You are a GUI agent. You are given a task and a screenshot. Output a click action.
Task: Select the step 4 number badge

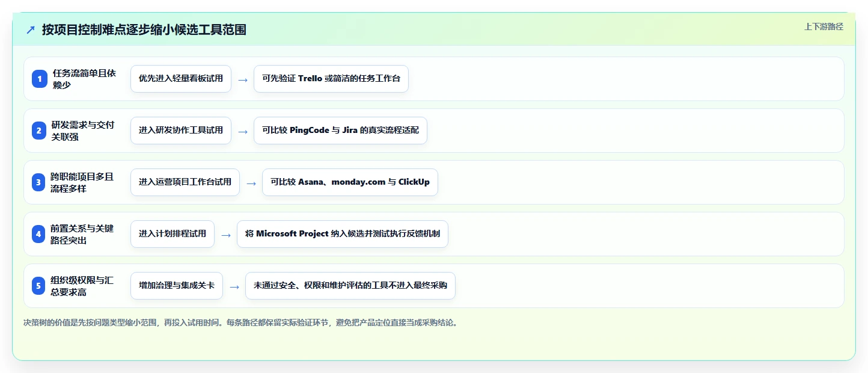[40, 234]
